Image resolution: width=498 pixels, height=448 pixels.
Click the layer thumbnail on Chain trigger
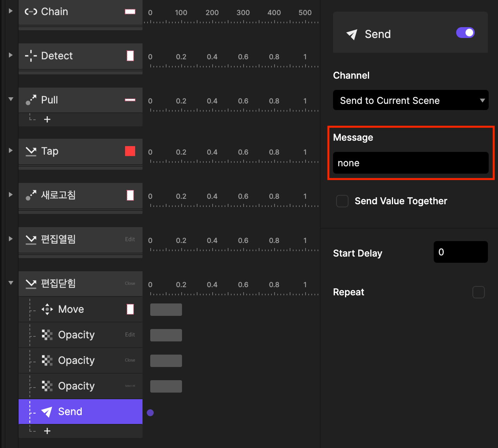click(130, 12)
